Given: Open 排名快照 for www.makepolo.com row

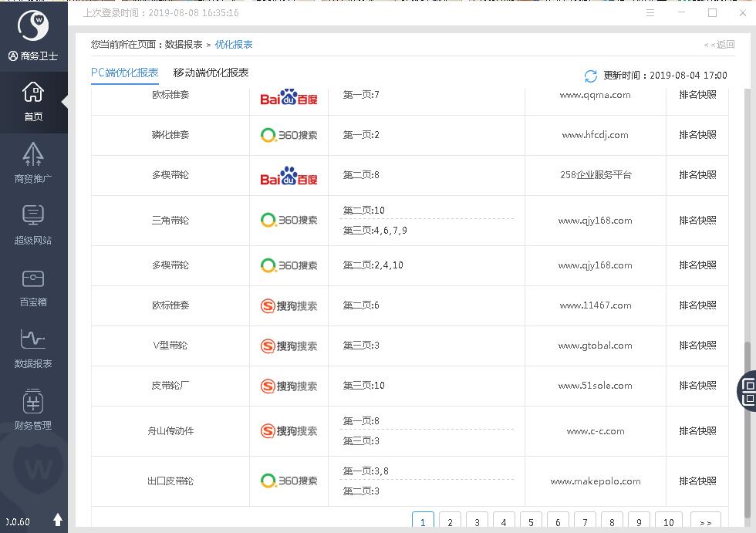Looking at the screenshot, I should tap(697, 481).
